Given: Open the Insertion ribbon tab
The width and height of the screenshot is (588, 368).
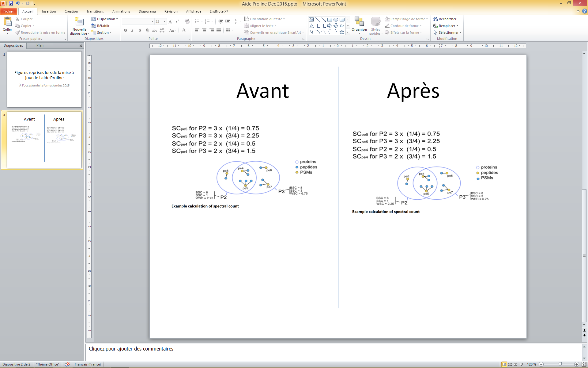Looking at the screenshot, I should coord(49,11).
